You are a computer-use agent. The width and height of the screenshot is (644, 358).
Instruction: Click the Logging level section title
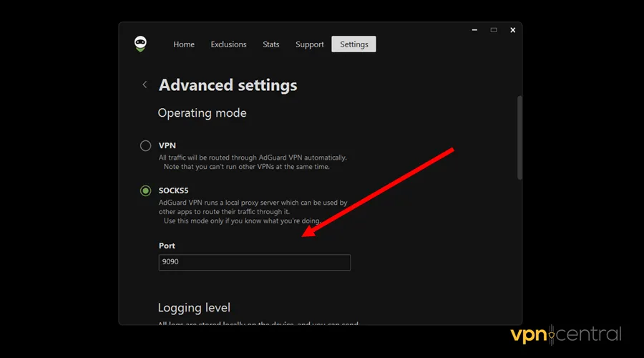[x=194, y=308]
